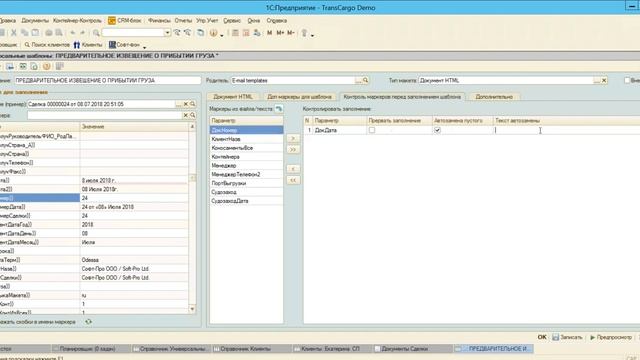Switch to the Дополнительно tab
Viewport: 640px width, 360px height.
(x=494, y=97)
